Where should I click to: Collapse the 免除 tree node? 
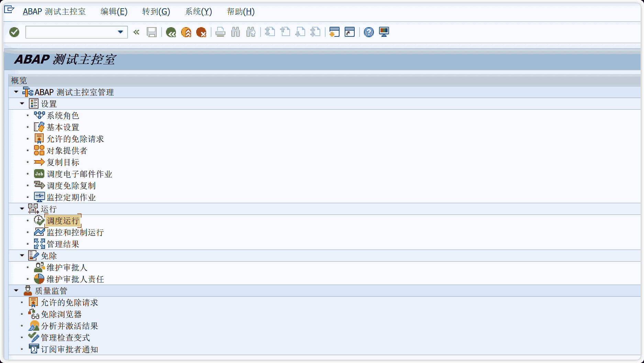[x=22, y=255]
